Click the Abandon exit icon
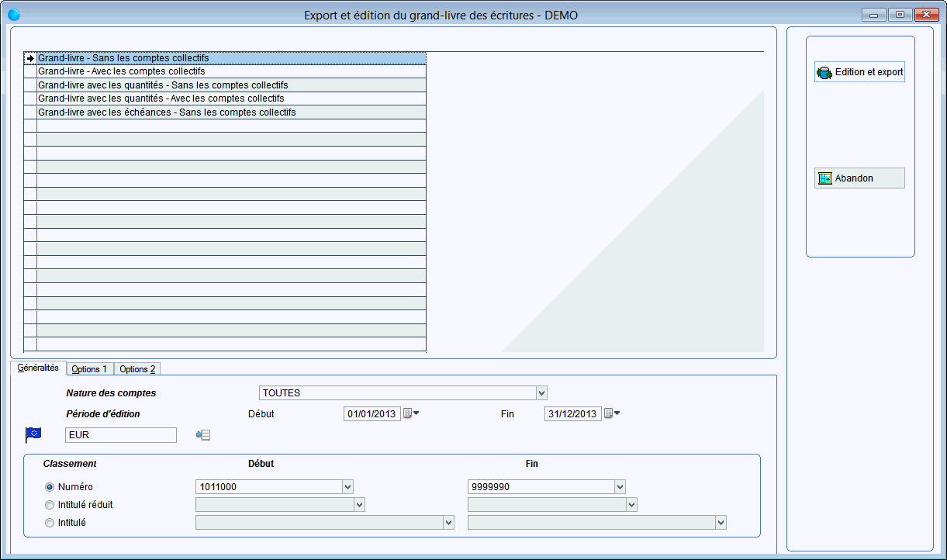The height and width of the screenshot is (560, 947). (x=824, y=178)
